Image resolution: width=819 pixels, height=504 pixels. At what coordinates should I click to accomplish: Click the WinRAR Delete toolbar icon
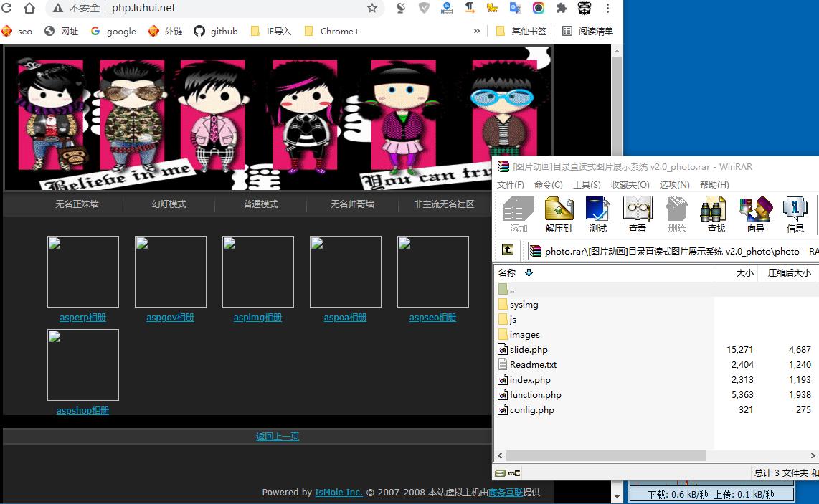[676, 209]
